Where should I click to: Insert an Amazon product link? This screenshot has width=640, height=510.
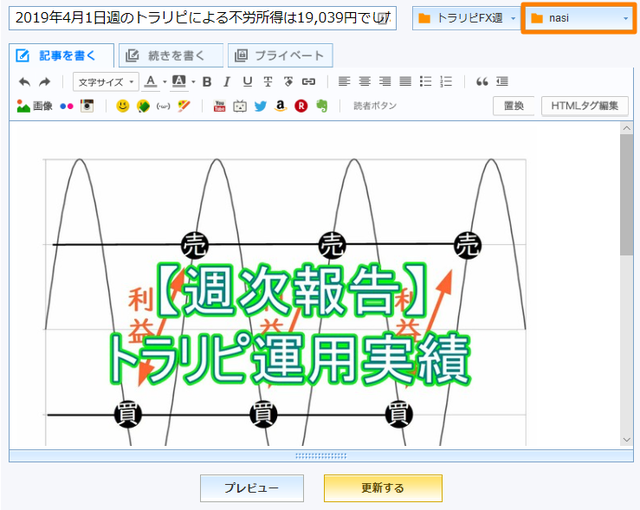click(x=280, y=106)
